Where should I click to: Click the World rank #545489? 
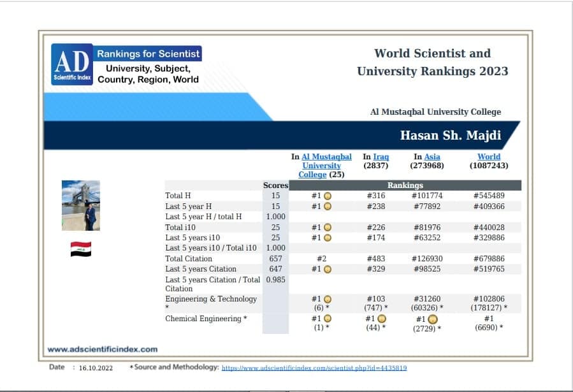(x=489, y=196)
